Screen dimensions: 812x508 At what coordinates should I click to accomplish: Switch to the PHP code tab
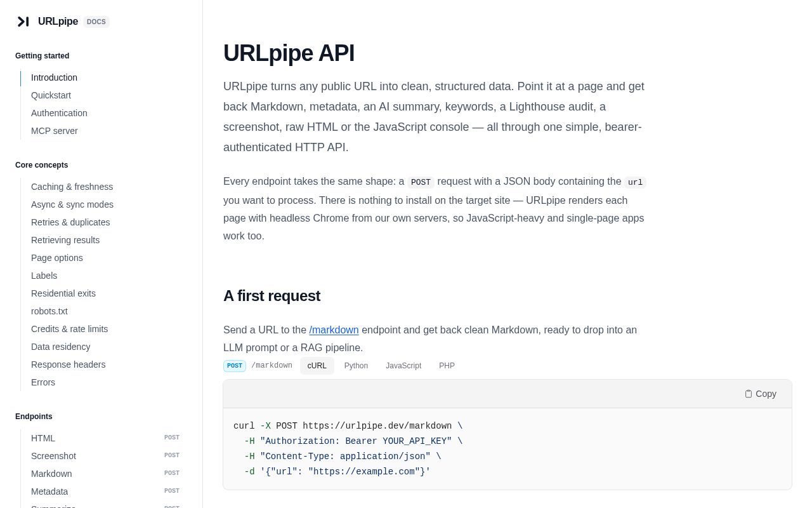(447, 366)
